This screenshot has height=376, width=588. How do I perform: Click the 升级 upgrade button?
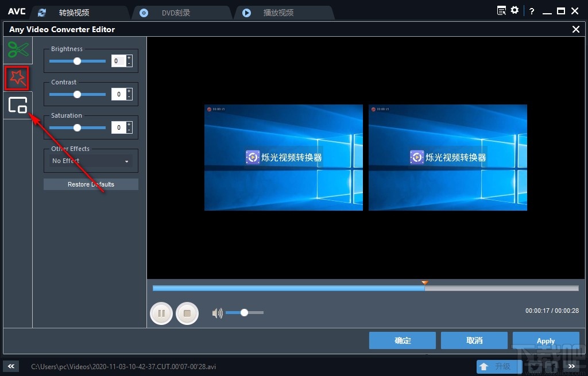coord(499,366)
